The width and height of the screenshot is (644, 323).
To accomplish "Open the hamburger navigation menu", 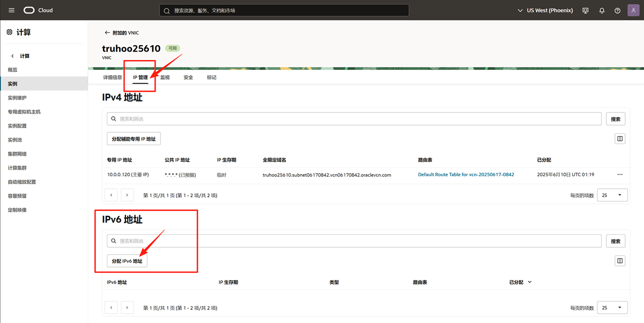I will pos(11,10).
